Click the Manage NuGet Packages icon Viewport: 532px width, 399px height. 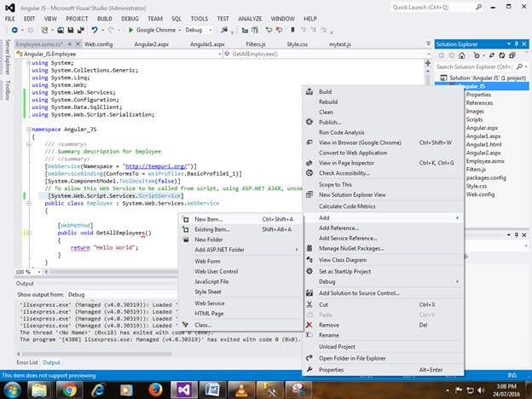coord(309,249)
